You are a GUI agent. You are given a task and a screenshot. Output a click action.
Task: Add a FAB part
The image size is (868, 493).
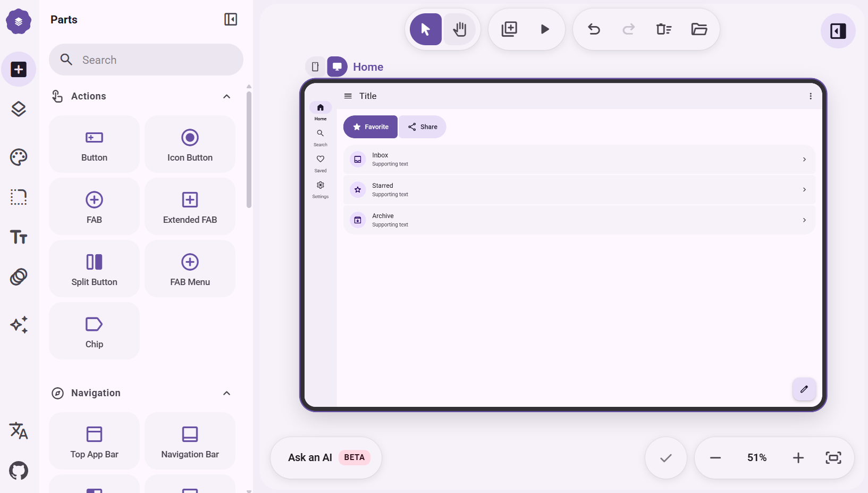point(94,206)
